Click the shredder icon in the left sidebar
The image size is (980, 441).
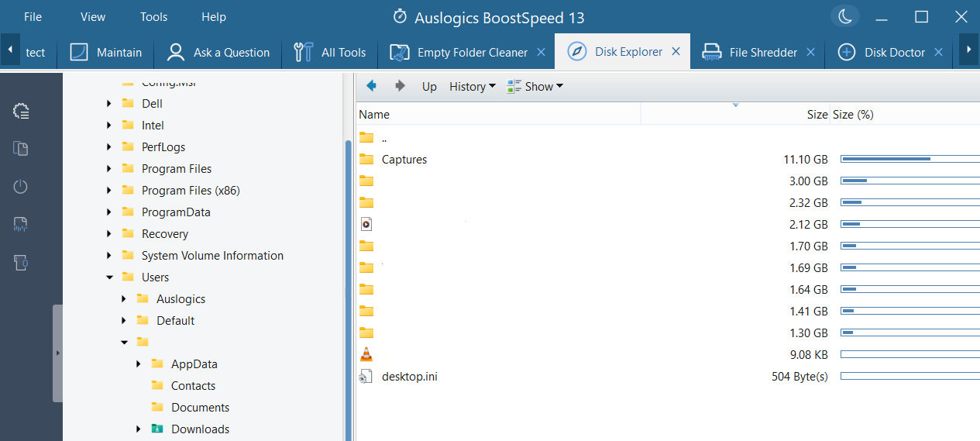(21, 225)
